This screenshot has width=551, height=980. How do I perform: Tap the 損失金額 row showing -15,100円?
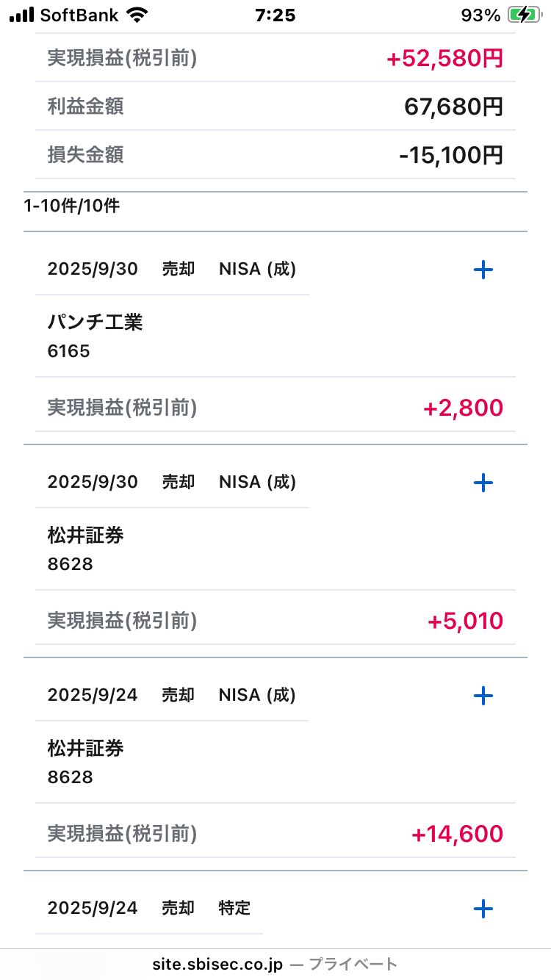275,155
